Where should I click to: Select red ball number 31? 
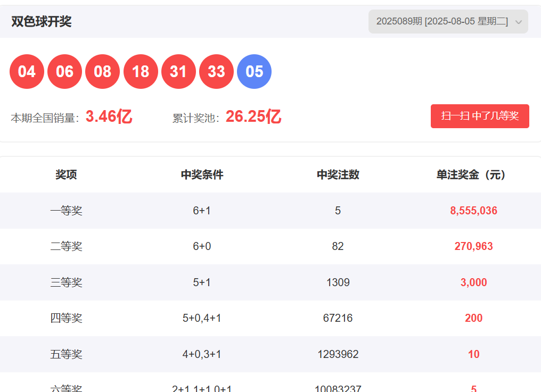(x=178, y=72)
